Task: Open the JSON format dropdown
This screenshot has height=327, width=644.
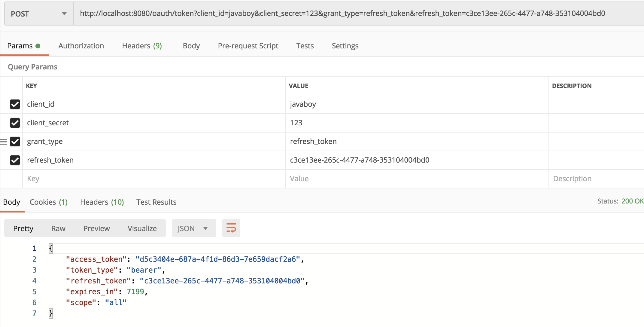Action: pyautogui.click(x=193, y=228)
